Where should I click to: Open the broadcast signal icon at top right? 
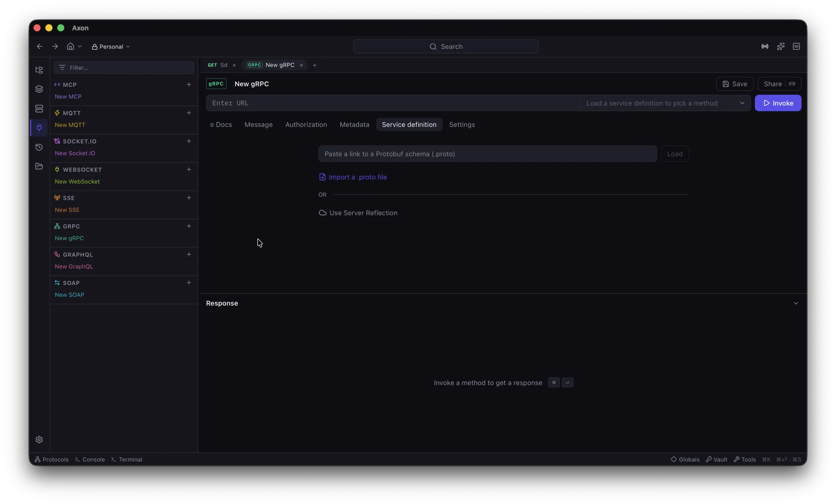pos(765,46)
